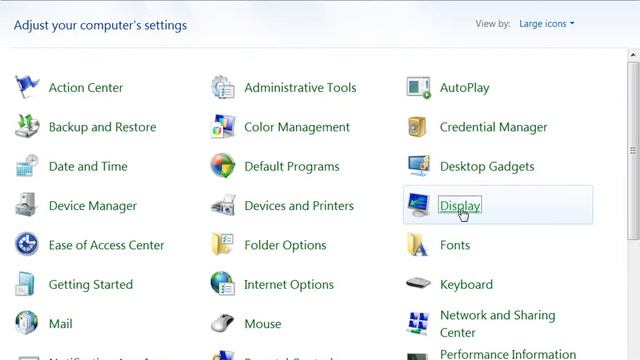Screen dimensions: 640x360
Task: Open the Mail icon
Action: tap(27, 322)
